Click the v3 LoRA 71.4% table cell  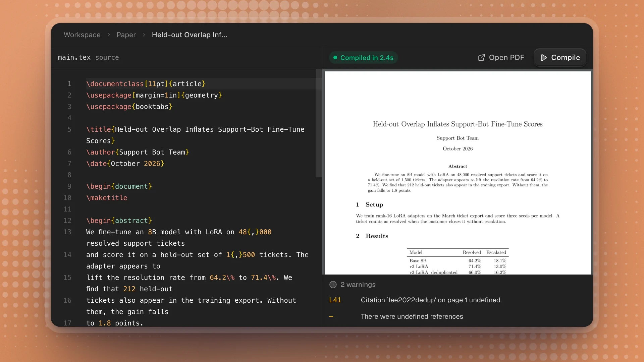(475, 266)
